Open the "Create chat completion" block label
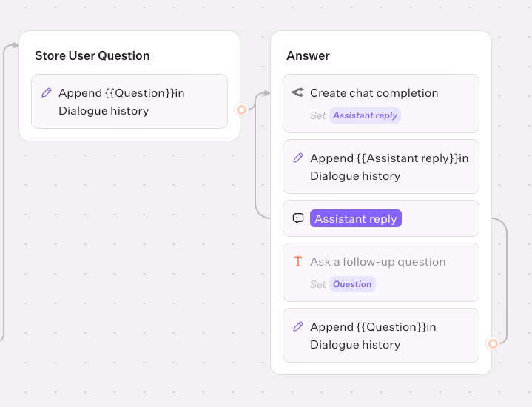 point(374,92)
